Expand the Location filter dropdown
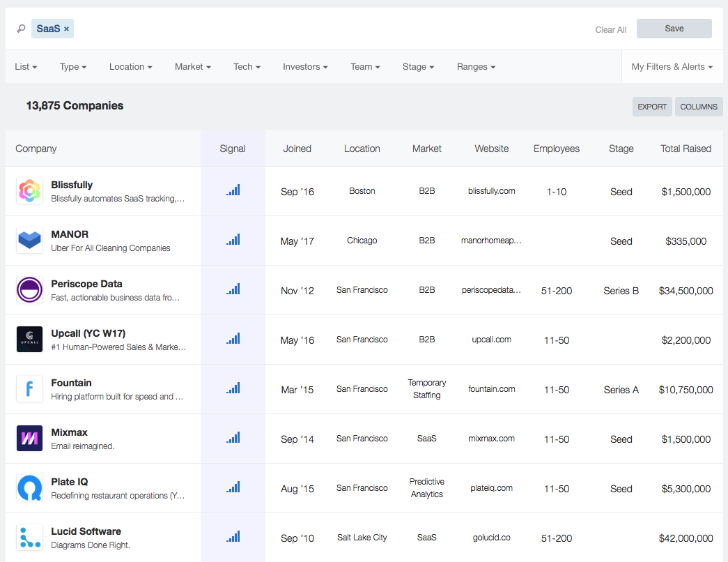This screenshot has width=728, height=562. [131, 67]
